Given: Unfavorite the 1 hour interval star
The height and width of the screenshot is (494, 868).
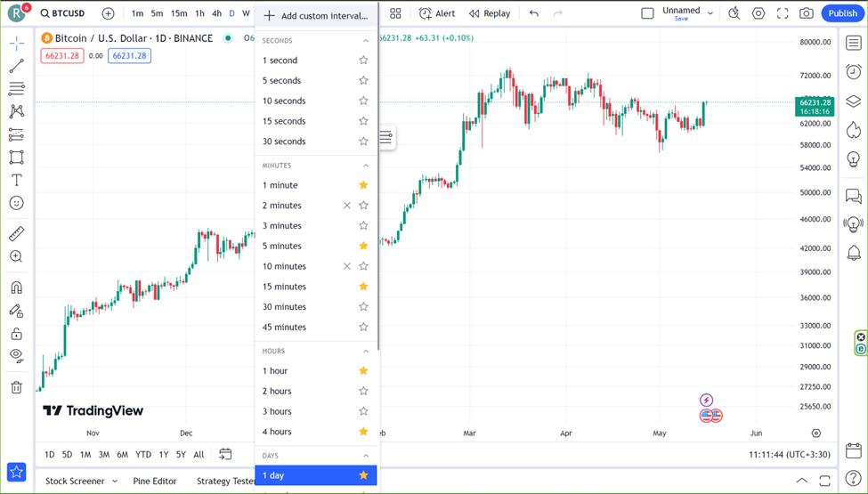Looking at the screenshot, I should (x=364, y=370).
